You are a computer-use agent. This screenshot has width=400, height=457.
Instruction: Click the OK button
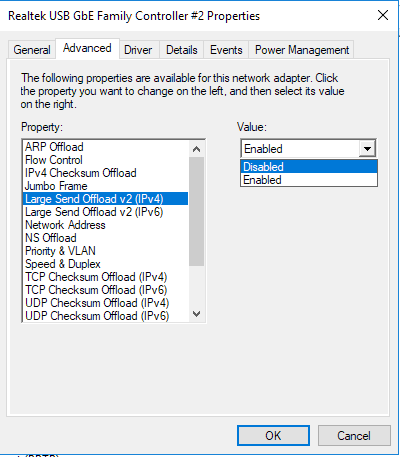pyautogui.click(x=273, y=435)
